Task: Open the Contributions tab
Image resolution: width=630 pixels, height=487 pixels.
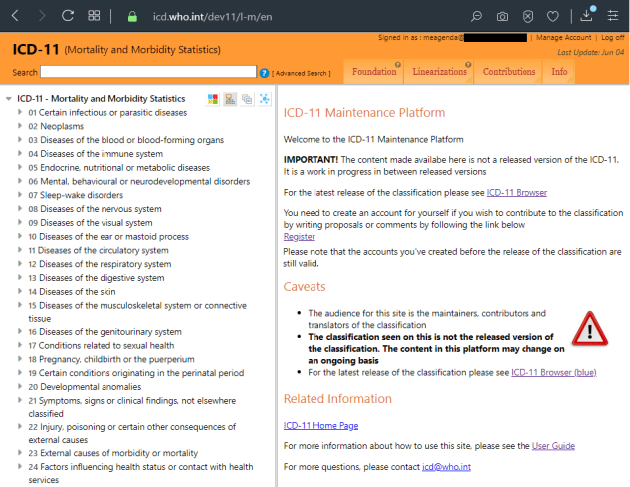Action: click(508, 72)
